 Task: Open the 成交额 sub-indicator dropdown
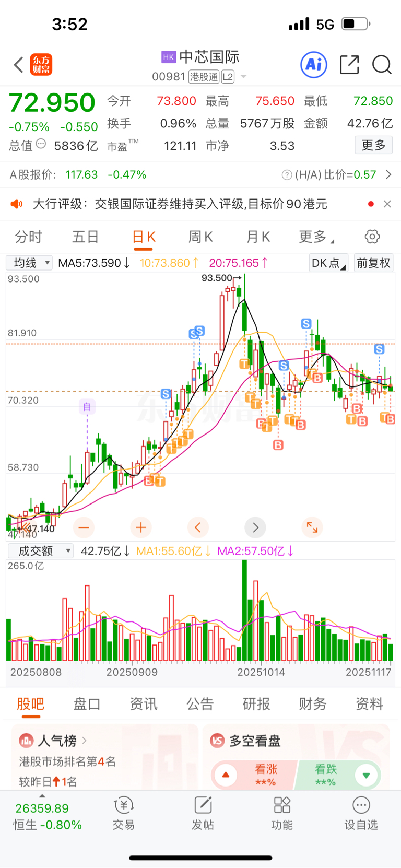pyautogui.click(x=41, y=551)
